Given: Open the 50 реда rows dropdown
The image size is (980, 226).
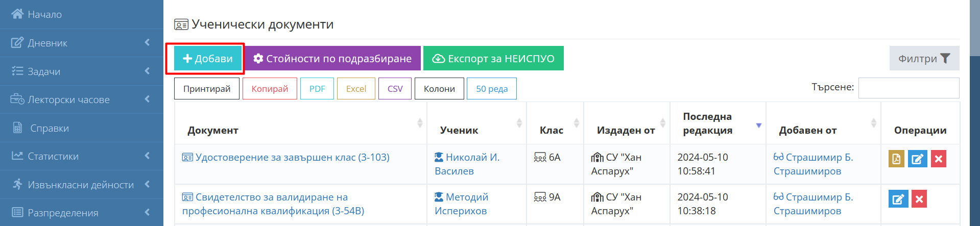Looking at the screenshot, I should tap(491, 89).
